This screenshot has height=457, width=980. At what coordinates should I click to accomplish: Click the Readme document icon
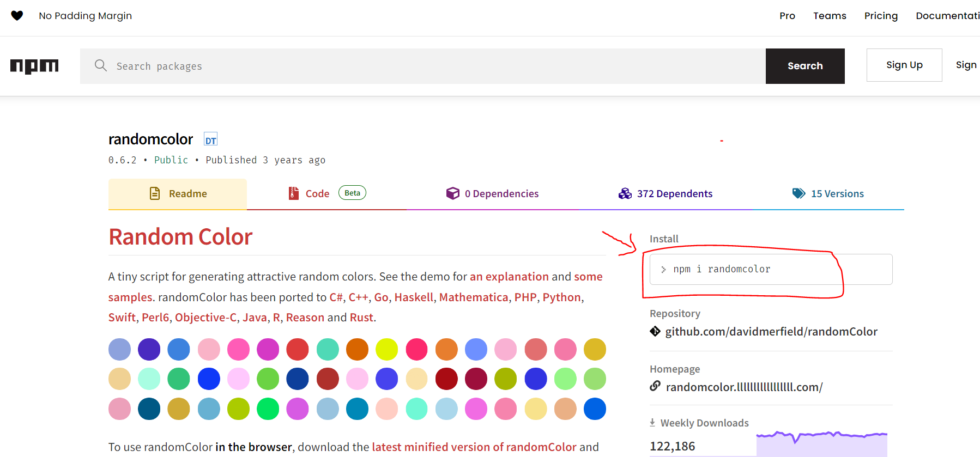tap(155, 193)
